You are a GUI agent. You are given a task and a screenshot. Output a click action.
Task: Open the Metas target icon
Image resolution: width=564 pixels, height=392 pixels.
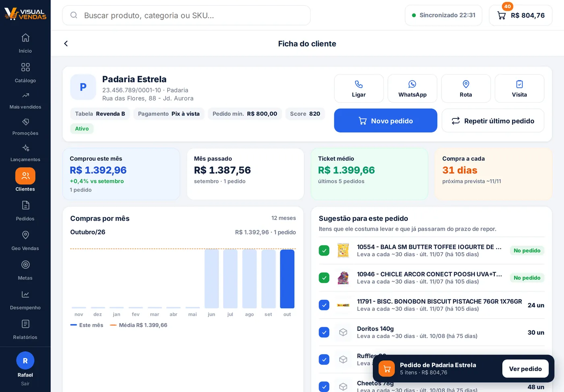[x=25, y=265]
